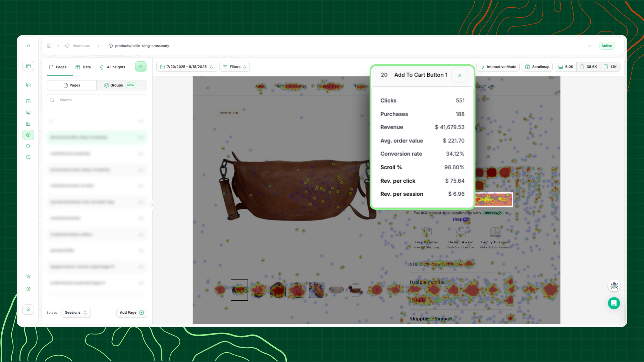Switch to AI Insights tab

pyautogui.click(x=112, y=67)
